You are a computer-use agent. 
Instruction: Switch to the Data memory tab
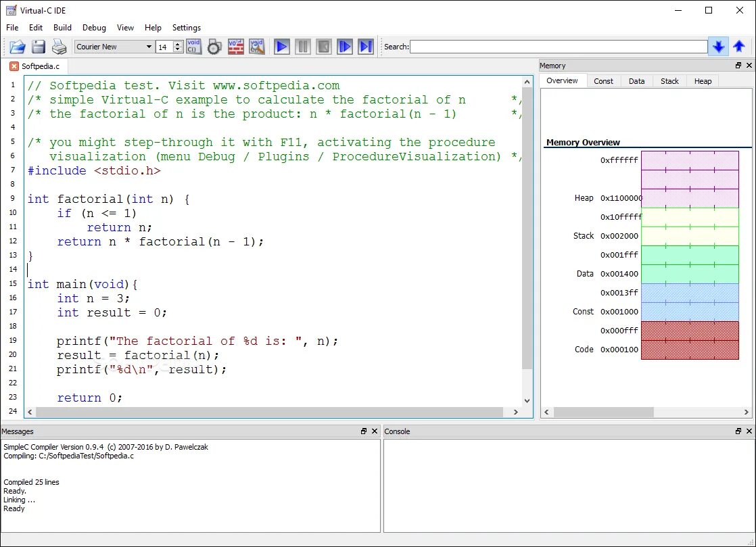637,81
